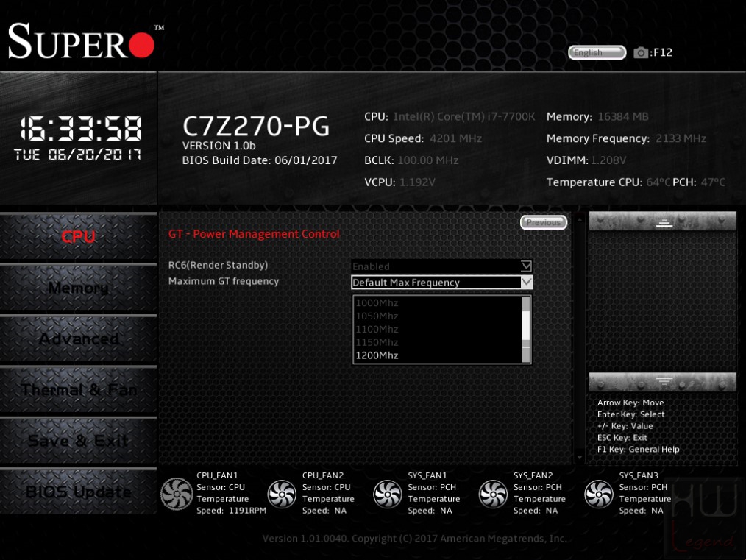Click the BCLK 100.00 MHz value
Image resolution: width=746 pixels, height=560 pixels.
click(427, 160)
